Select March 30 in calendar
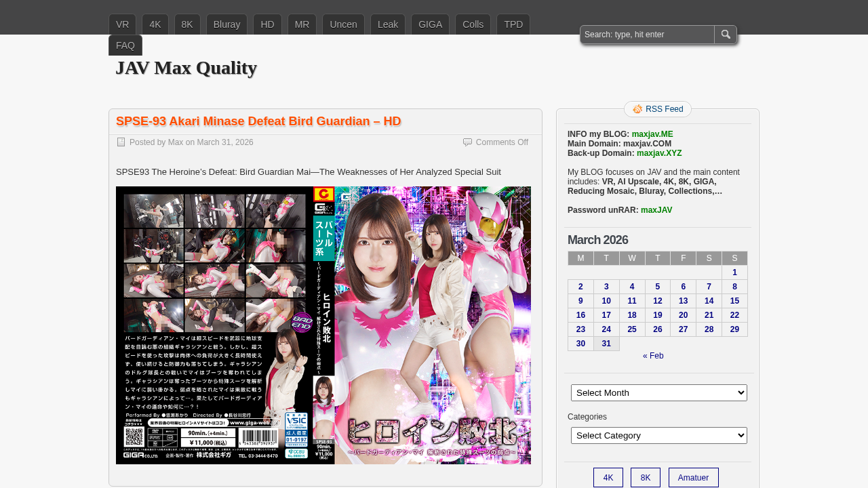The image size is (868, 488). (580, 344)
